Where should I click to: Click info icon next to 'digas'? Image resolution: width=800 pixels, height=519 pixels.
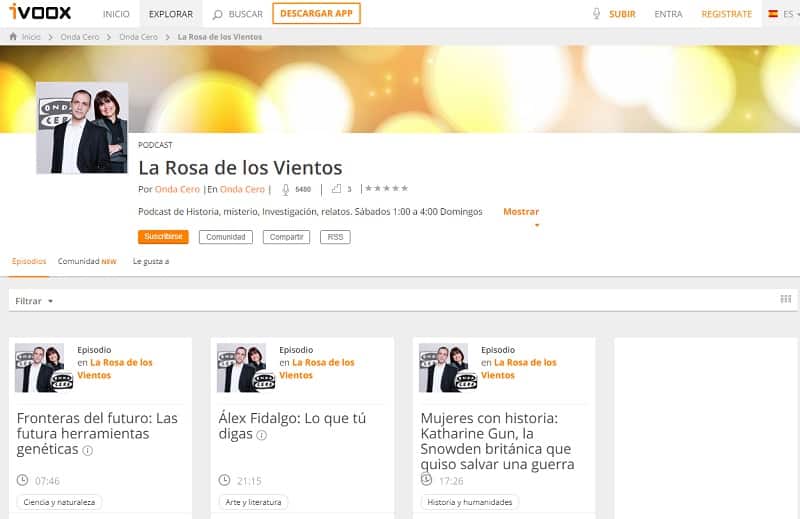tap(261, 435)
